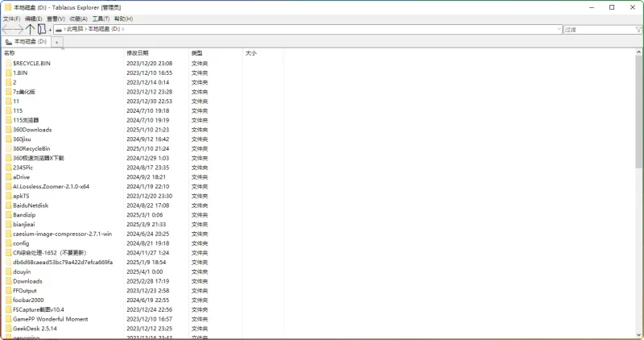644x340 pixels.
Task: Click the scrollbar up arrow
Action: click(x=638, y=52)
